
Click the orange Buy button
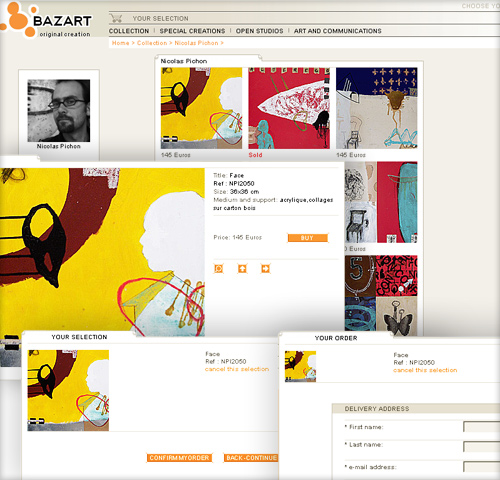(308, 238)
